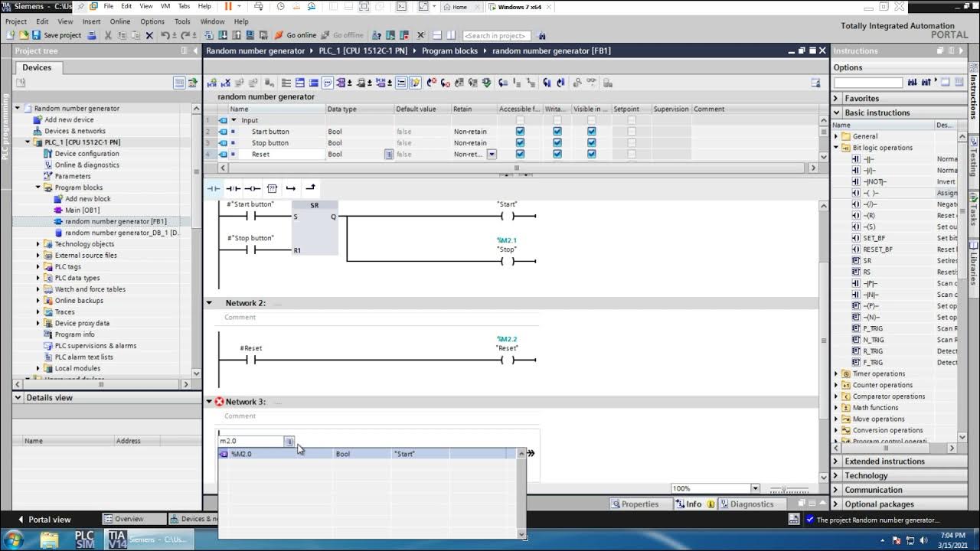Open the zoom level 100% dropdown

point(755,488)
